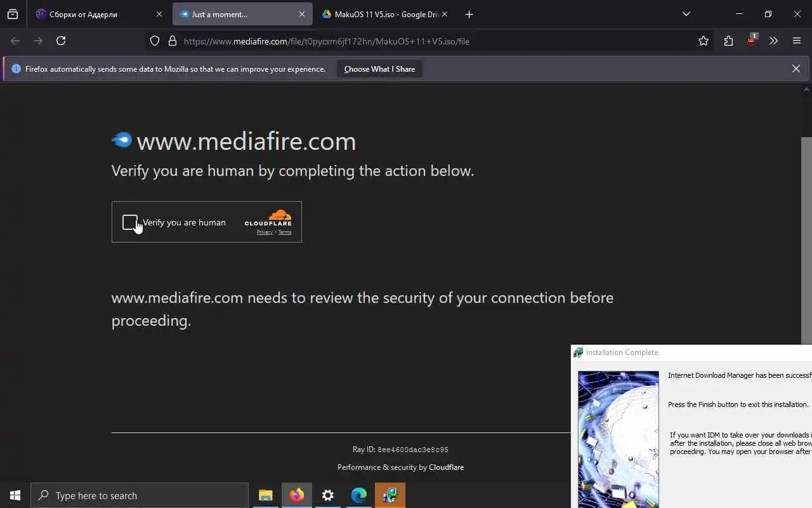This screenshot has width=812, height=508.
Task: Open File Explorer from the taskbar
Action: pyautogui.click(x=265, y=495)
